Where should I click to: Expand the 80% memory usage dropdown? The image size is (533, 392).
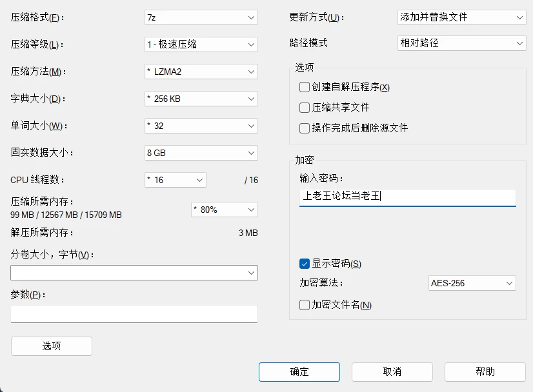[x=225, y=210]
